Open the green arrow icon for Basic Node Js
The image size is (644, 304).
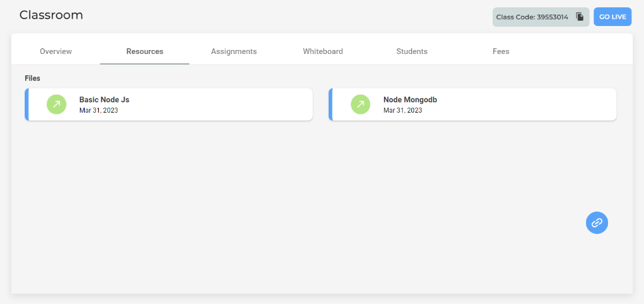[56, 105]
